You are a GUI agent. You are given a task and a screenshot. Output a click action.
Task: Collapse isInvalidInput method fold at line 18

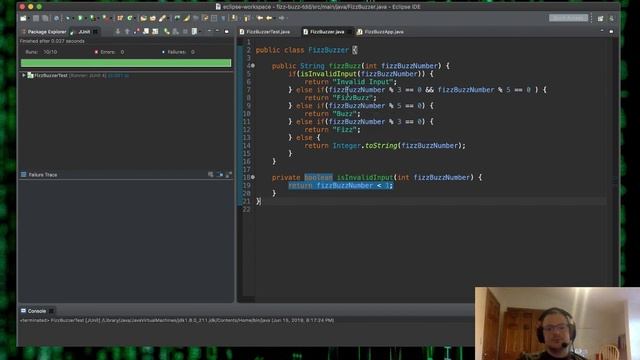pos(253,177)
